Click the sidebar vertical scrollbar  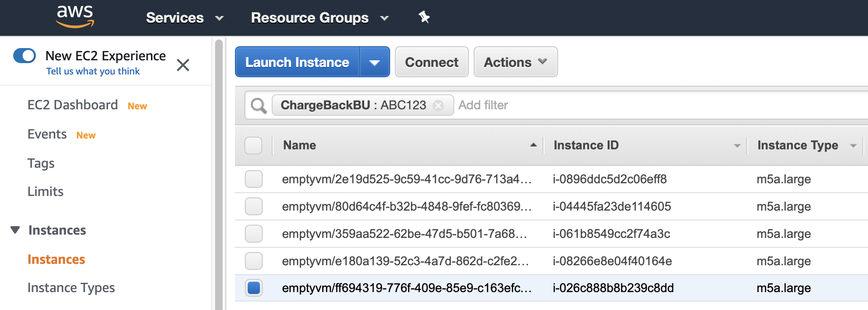[x=219, y=174]
